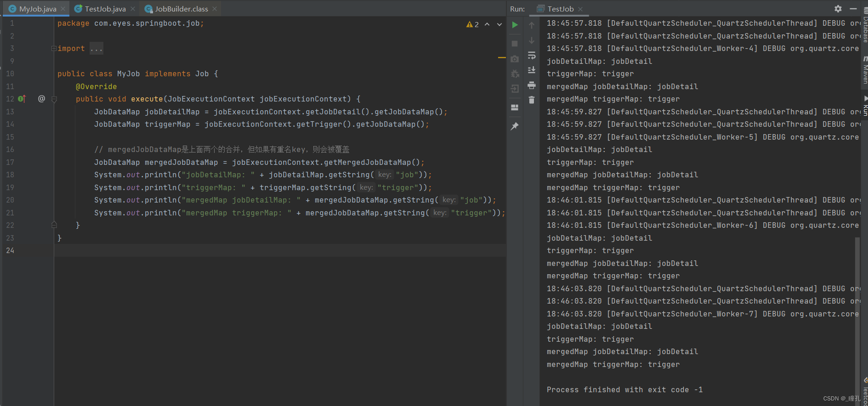Click the console line containing Worker-5
Screen dimensions: 868x406
point(703,137)
